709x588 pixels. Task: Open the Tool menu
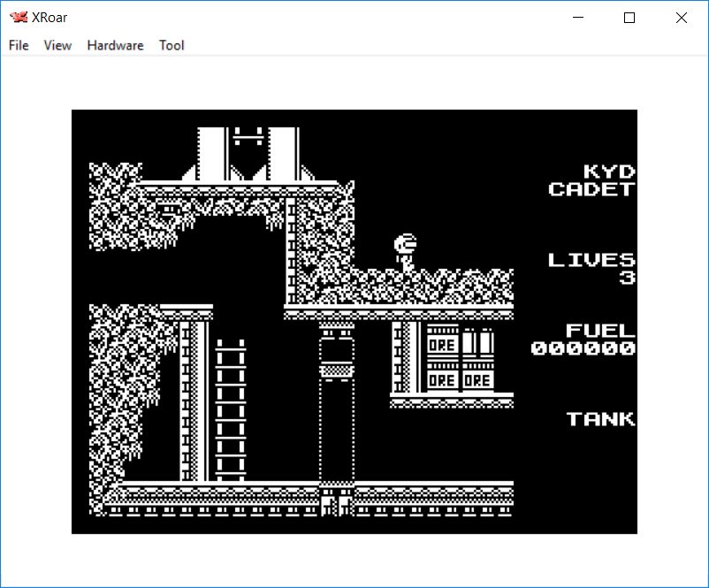pos(172,45)
